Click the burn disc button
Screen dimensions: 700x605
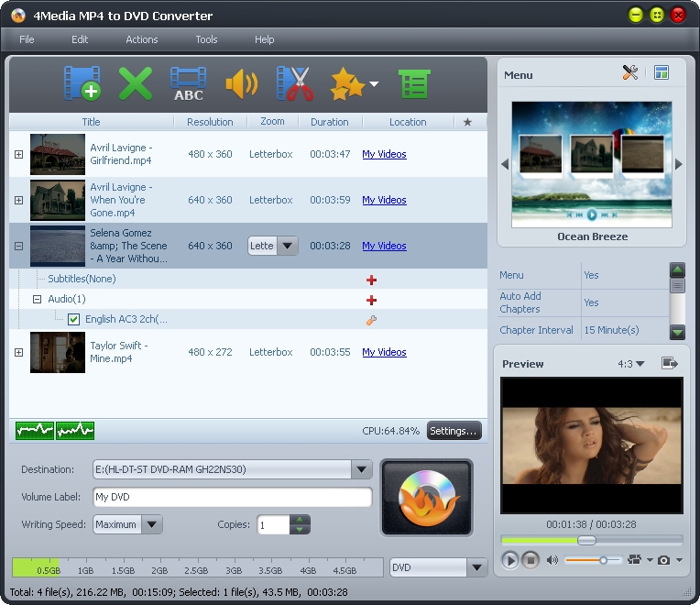[x=426, y=497]
